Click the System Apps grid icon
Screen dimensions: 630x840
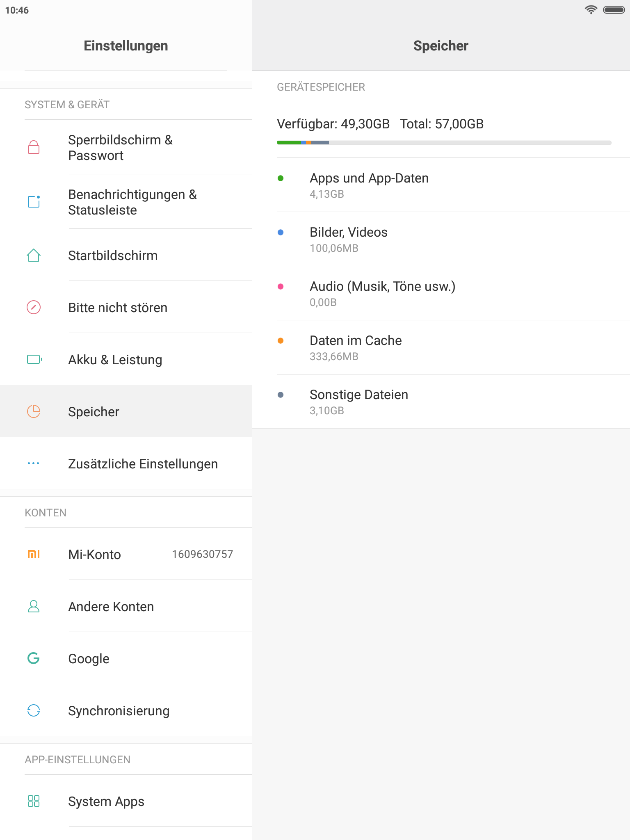[34, 801]
